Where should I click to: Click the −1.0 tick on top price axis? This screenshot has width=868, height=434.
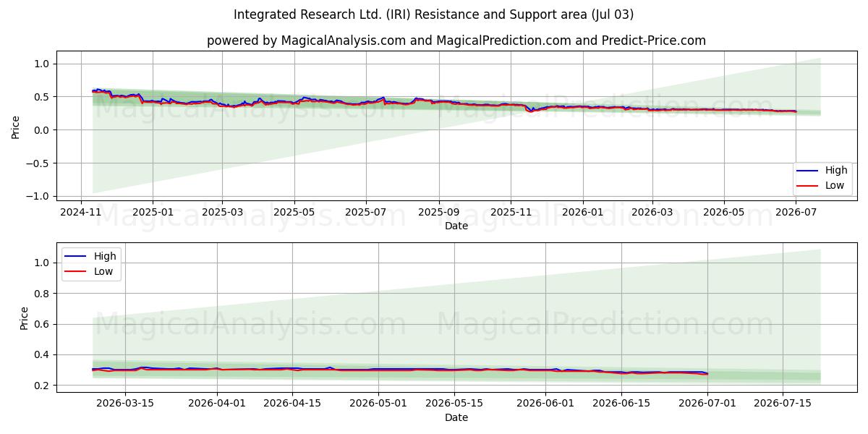38,196
